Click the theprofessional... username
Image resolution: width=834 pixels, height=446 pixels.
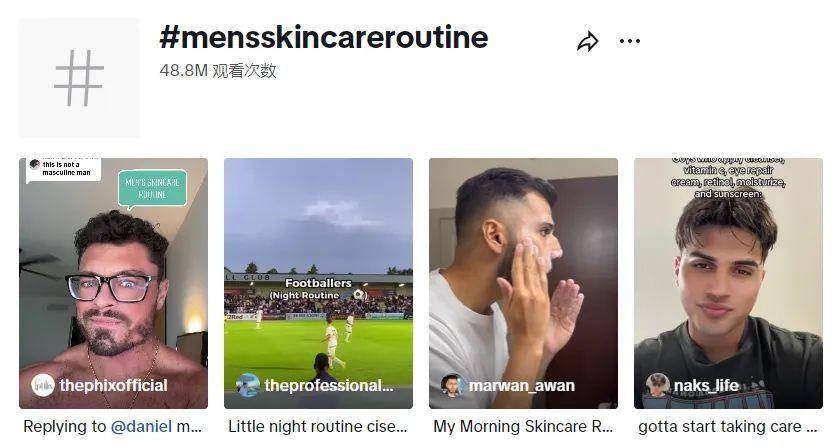coord(329,385)
